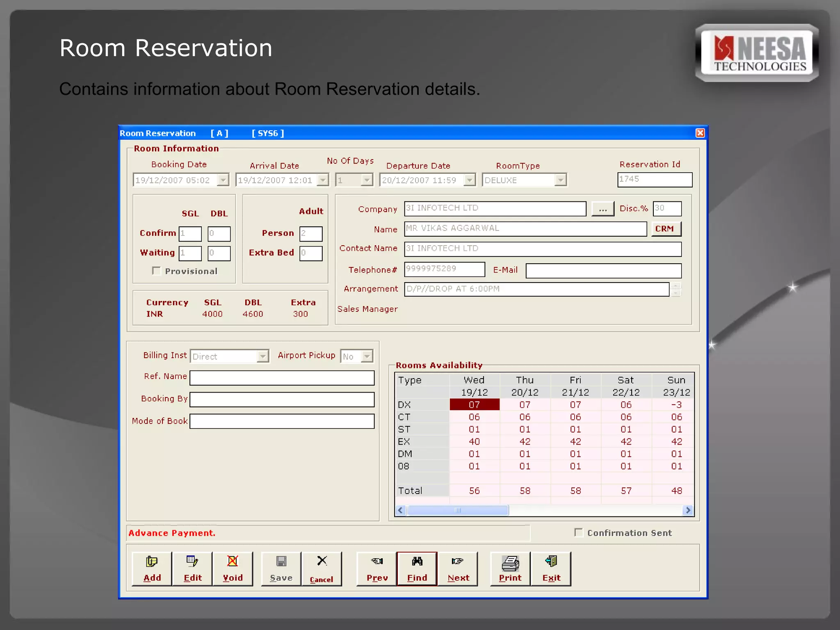840x630 pixels.
Task: Click the Sat 22/12 column header
Action: coord(626,386)
